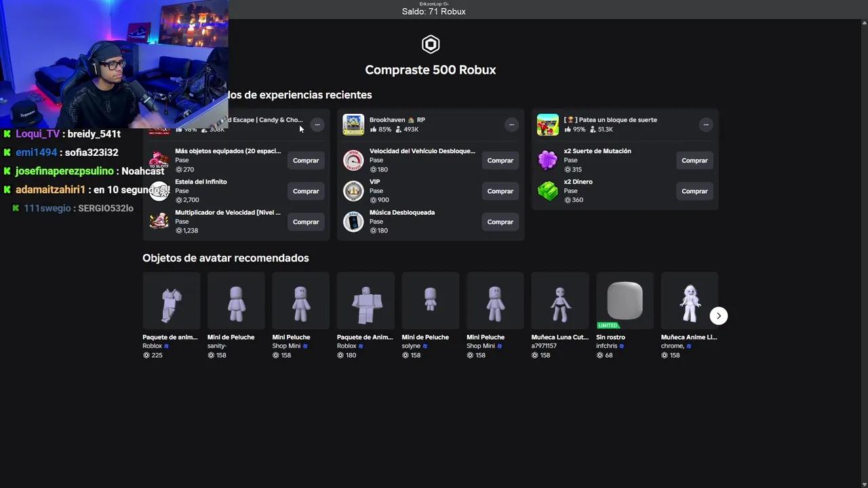Click the Robux logo above the purchase message

[431, 44]
